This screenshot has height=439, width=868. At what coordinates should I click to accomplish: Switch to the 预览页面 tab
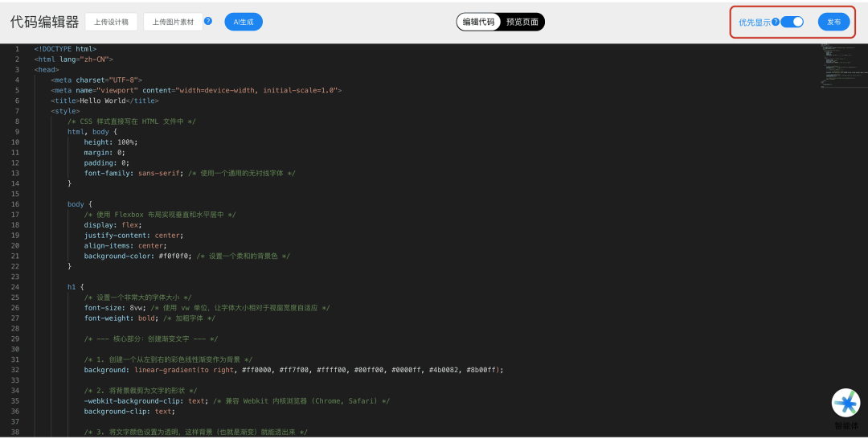(522, 23)
